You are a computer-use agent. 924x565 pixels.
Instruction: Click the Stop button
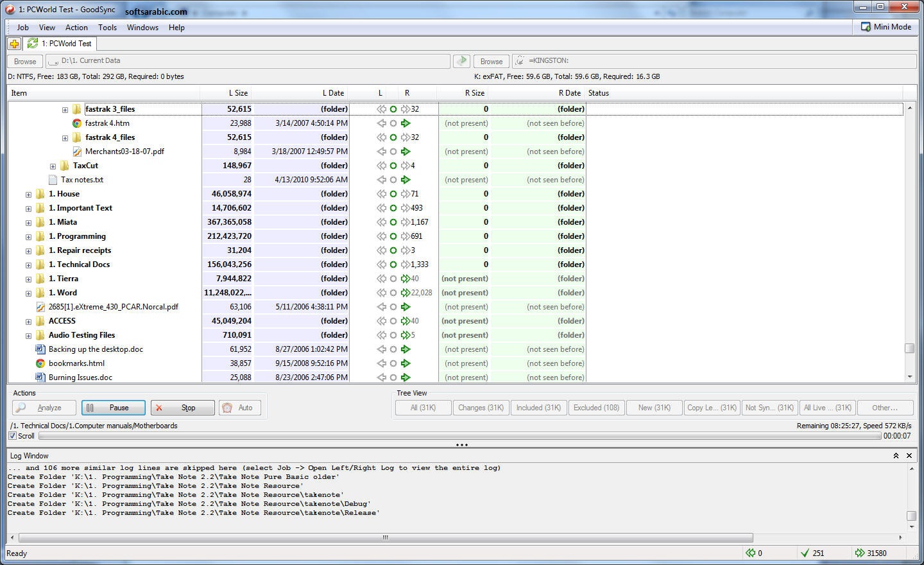(x=182, y=408)
